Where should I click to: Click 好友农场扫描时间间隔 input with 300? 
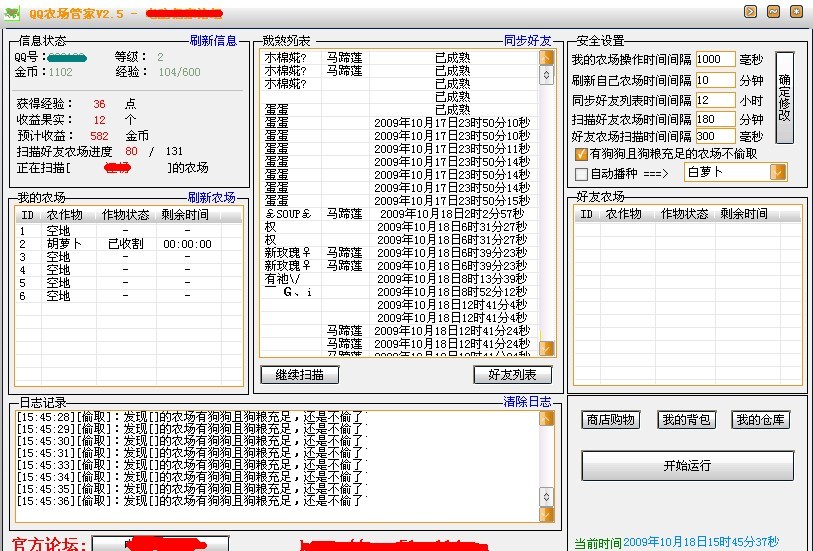click(716, 136)
